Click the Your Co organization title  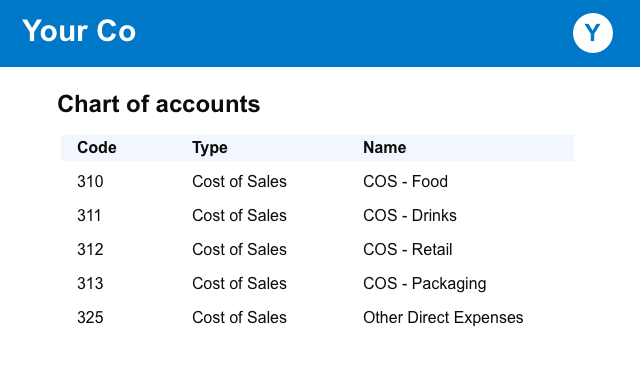pyautogui.click(x=79, y=31)
